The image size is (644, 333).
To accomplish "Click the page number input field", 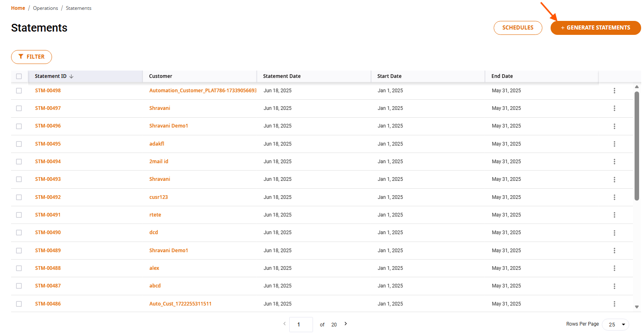I will (301, 324).
